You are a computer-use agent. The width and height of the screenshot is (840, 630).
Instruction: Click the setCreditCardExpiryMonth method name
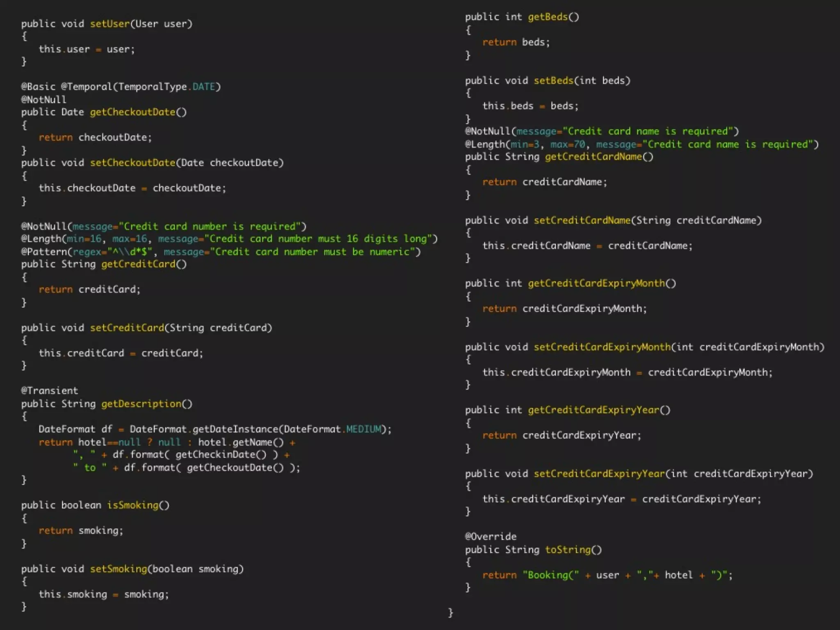[602, 347]
